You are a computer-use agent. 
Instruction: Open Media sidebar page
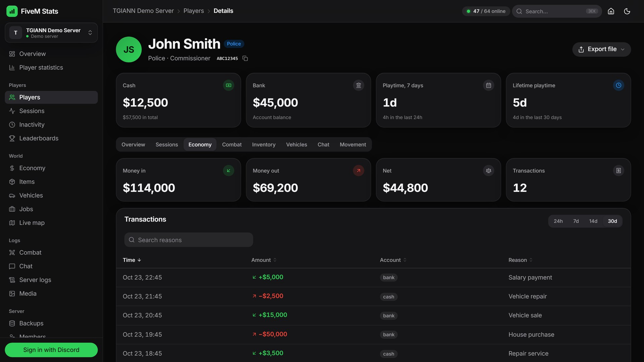tap(51, 293)
